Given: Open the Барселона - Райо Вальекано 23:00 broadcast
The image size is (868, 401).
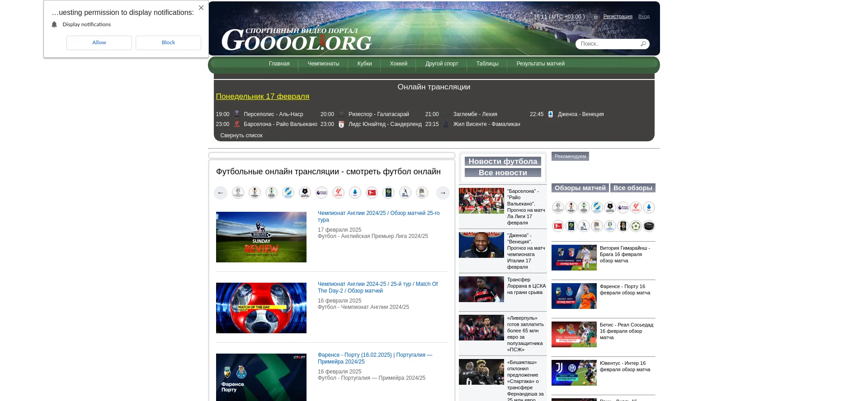Looking at the screenshot, I should click(x=280, y=124).
